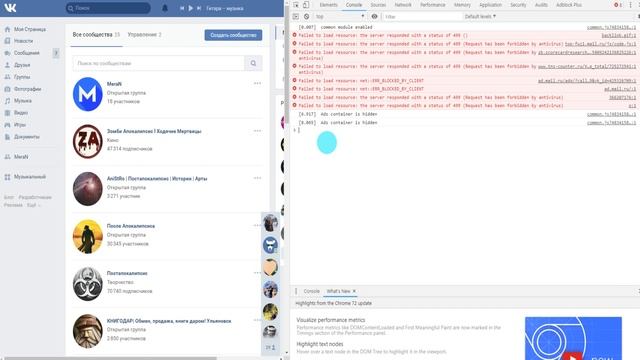Screen dimensions: 640x360
Task: Switch to the DevTools Console tab
Action: [x=354, y=5]
